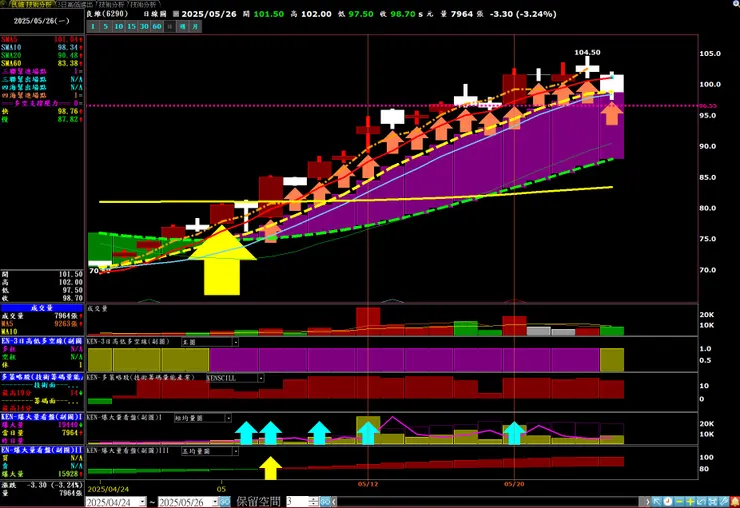This screenshot has height=508, width=740.
Task: Click the 漲跌 -3.30 (-3.24%) status text
Action: [x=42, y=485]
